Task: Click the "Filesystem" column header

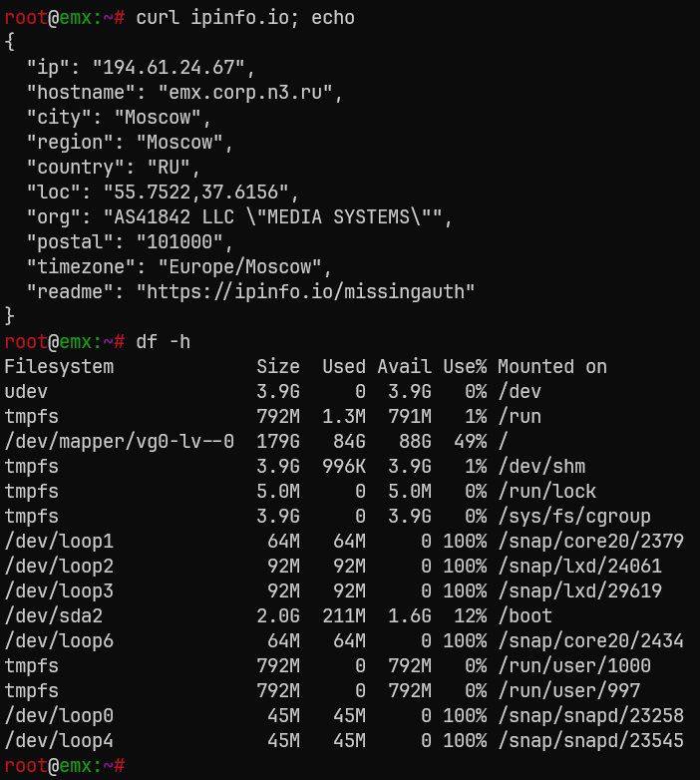Action: (59, 366)
